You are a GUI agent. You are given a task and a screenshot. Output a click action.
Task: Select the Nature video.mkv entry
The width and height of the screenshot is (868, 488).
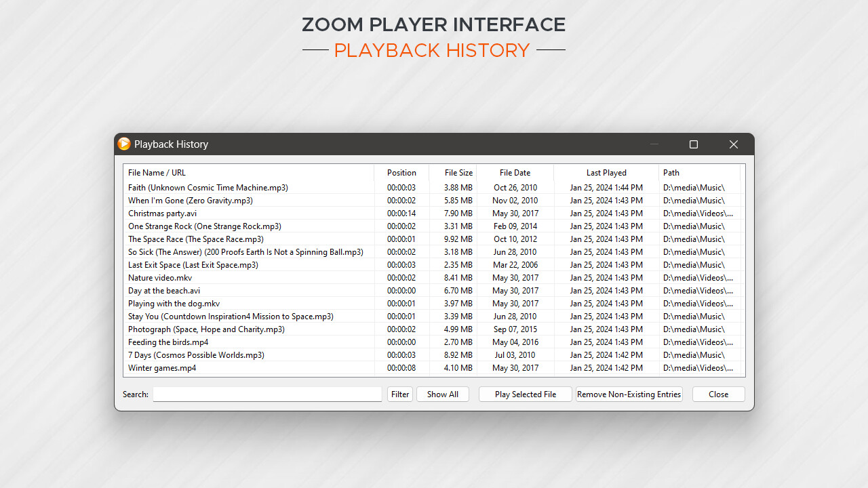click(203, 277)
